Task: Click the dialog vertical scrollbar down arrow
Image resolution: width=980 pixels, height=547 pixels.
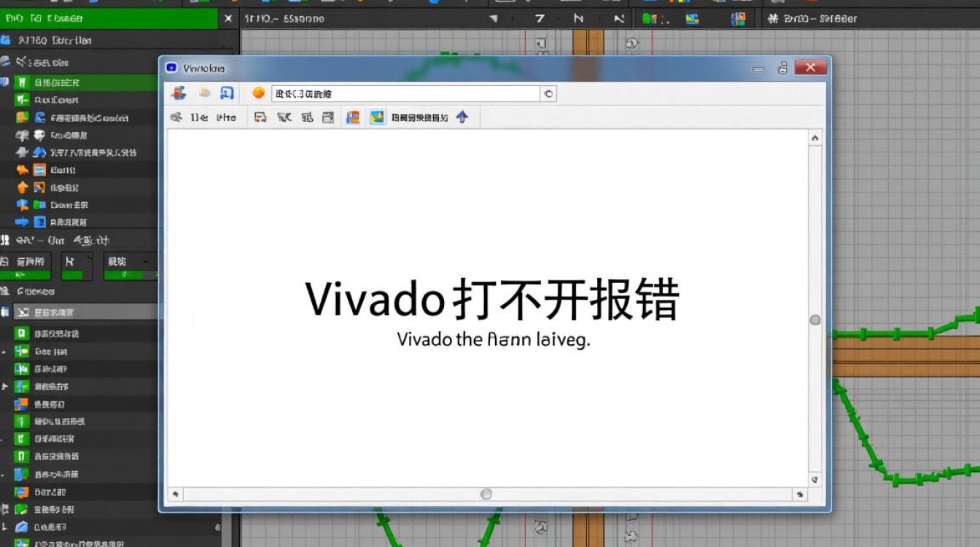Action: (x=815, y=479)
